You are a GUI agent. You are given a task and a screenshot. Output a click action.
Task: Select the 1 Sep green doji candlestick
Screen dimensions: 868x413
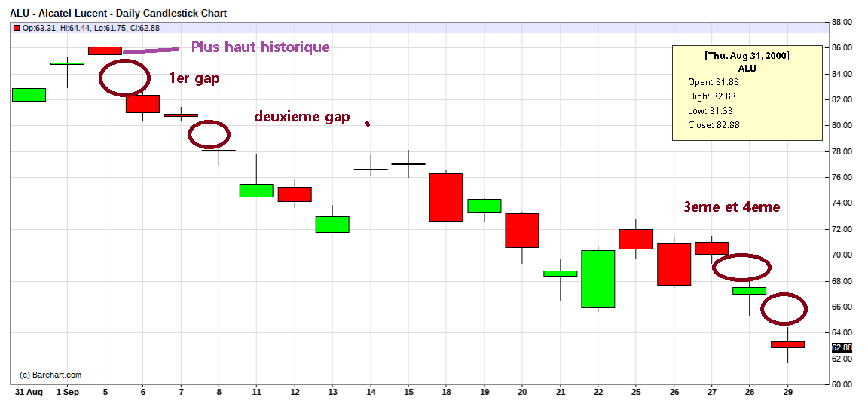tap(67, 63)
